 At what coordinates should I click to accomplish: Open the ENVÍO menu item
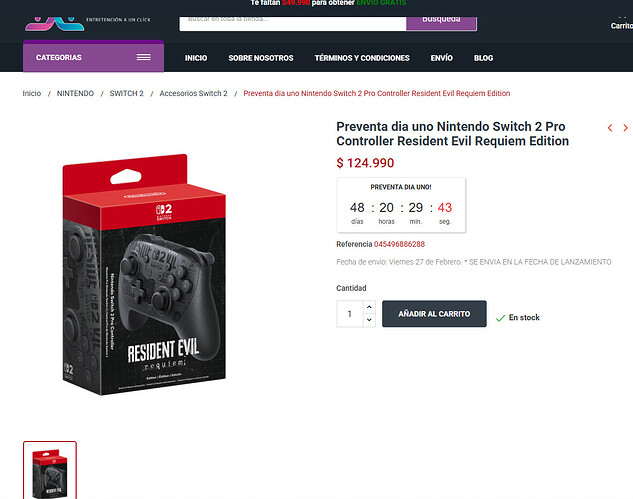pyautogui.click(x=442, y=58)
